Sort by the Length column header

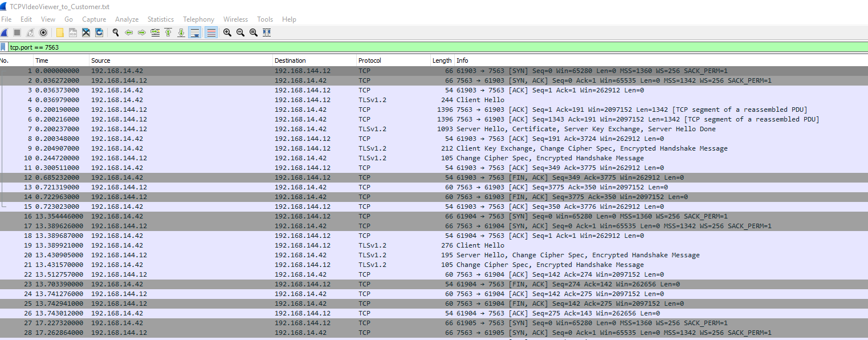[442, 60]
